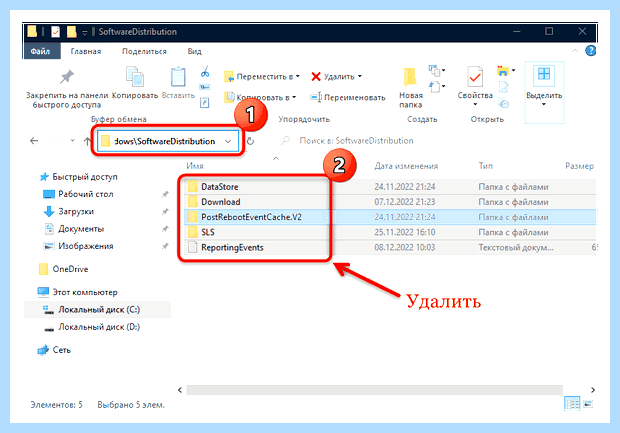This screenshot has width=620, height=433.
Task: Click the Details view icon in status bar
Action: (572, 404)
